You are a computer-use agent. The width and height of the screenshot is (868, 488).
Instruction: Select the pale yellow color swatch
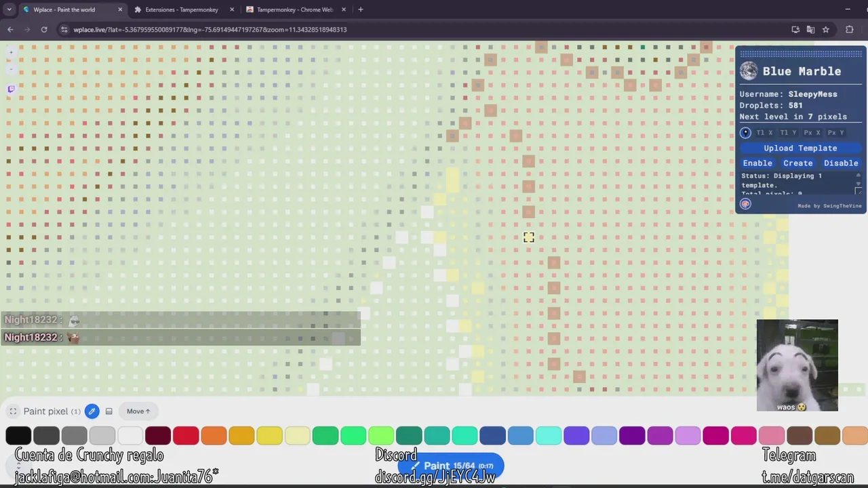(297, 435)
